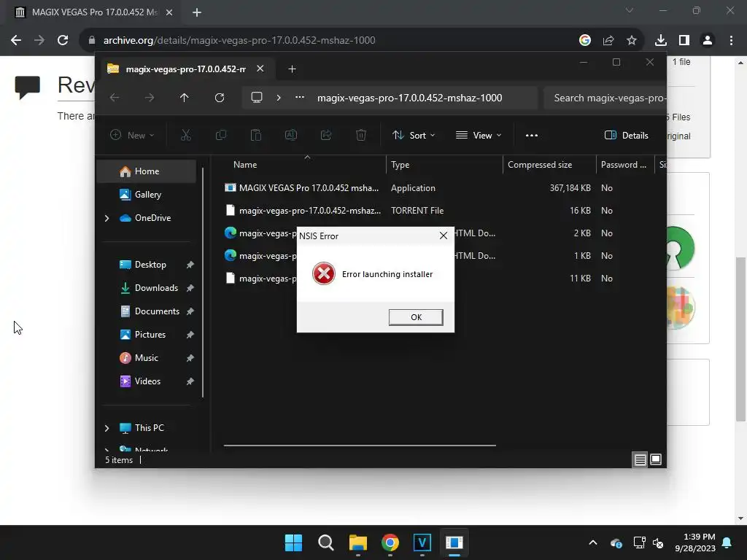The height and width of the screenshot is (560, 747).
Task: Open Videos in the navigation pane
Action: pyautogui.click(x=147, y=381)
